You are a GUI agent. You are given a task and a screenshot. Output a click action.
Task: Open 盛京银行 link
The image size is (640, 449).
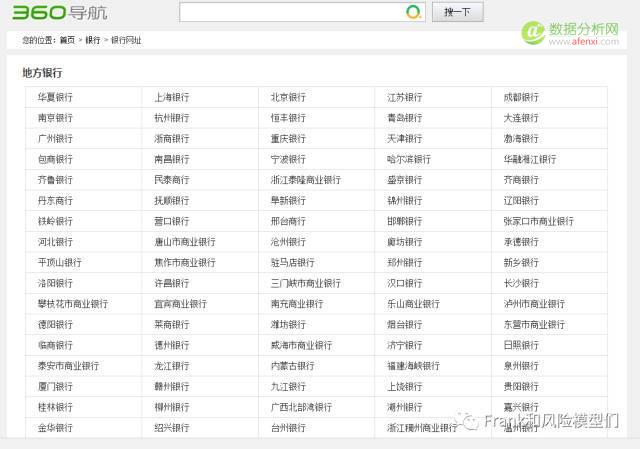click(404, 180)
